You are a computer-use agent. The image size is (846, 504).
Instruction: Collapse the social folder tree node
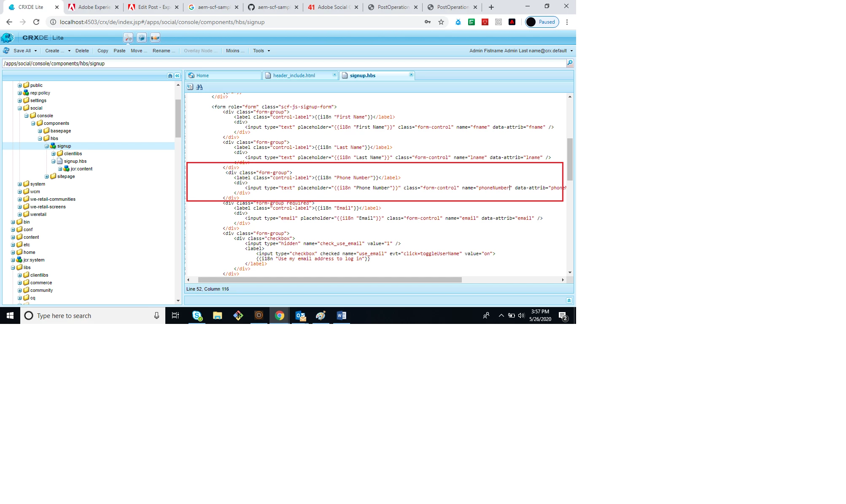pyautogui.click(x=20, y=108)
